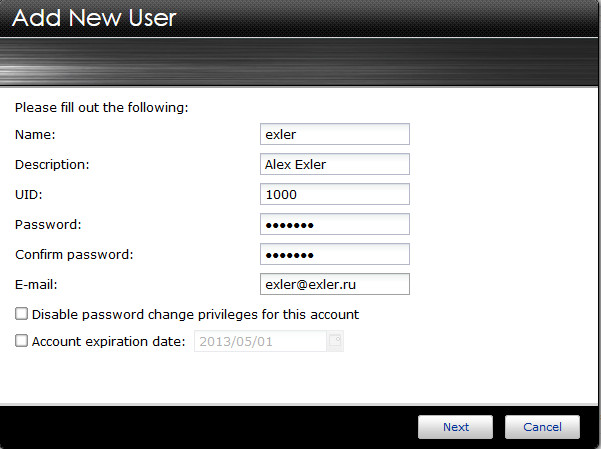Click the "Description:" label text
The image size is (601, 449).
click(x=53, y=164)
